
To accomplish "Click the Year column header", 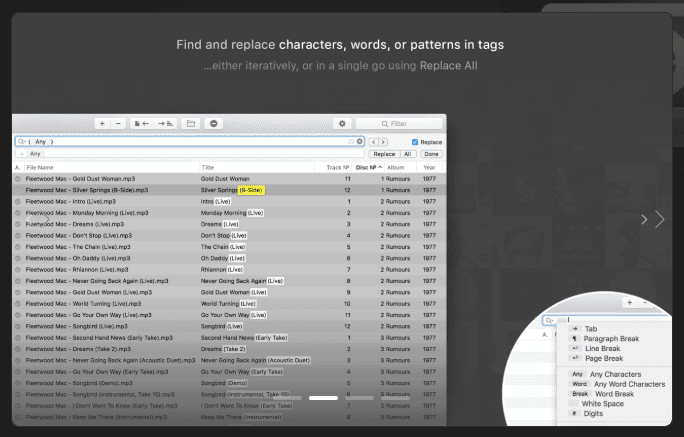I will pos(429,167).
